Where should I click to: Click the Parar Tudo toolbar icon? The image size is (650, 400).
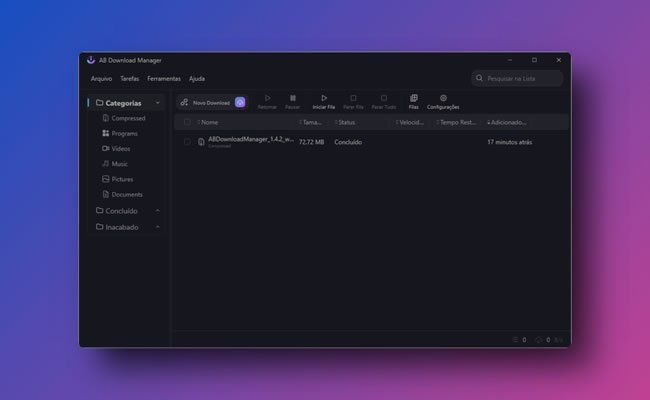tap(384, 98)
